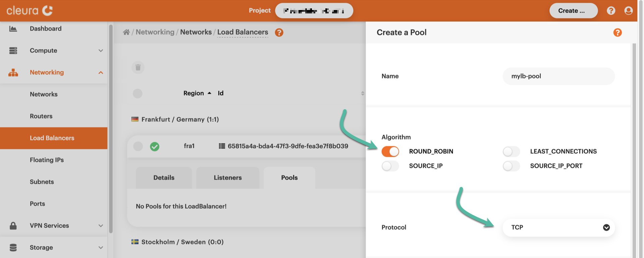This screenshot has height=258, width=644.
Task: Click the Cleura logo
Action: tap(30, 11)
